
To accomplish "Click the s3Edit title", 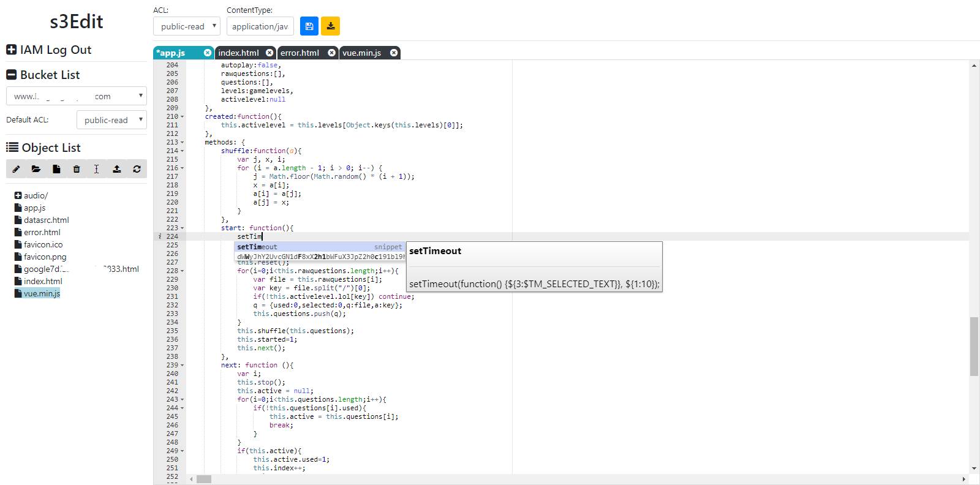I will (77, 21).
